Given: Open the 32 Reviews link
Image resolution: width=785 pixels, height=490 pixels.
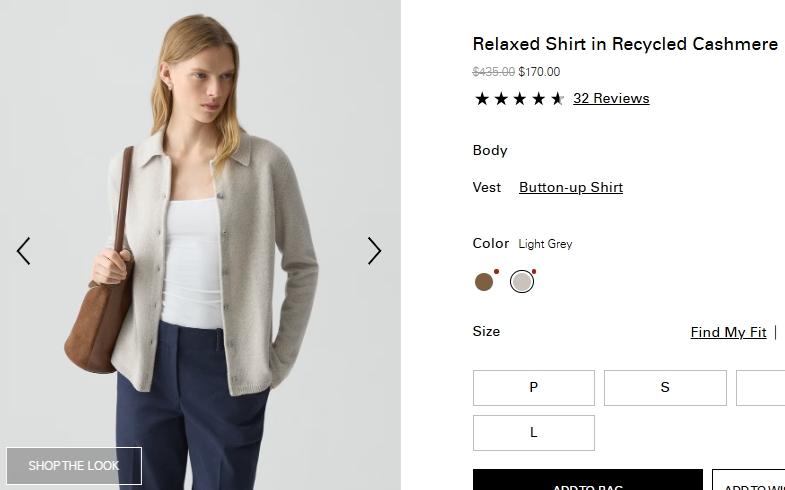Looking at the screenshot, I should (x=611, y=98).
